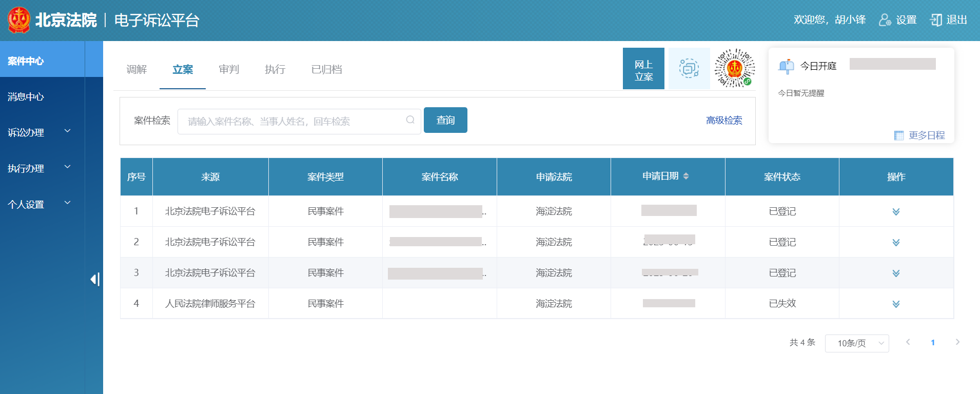Viewport: 980px width, 394px height.
Task: Click 民事案件 type in row 2
Action: click(325, 242)
